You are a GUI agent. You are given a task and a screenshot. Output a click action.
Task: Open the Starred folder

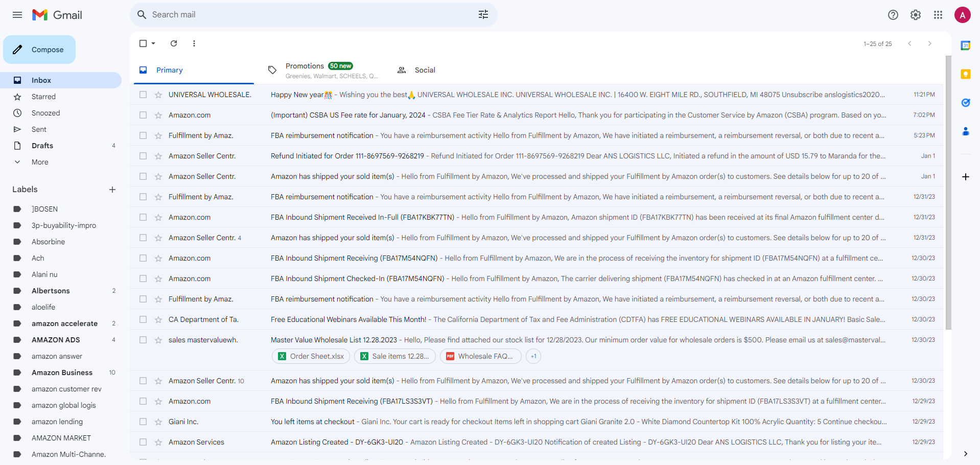61,97
